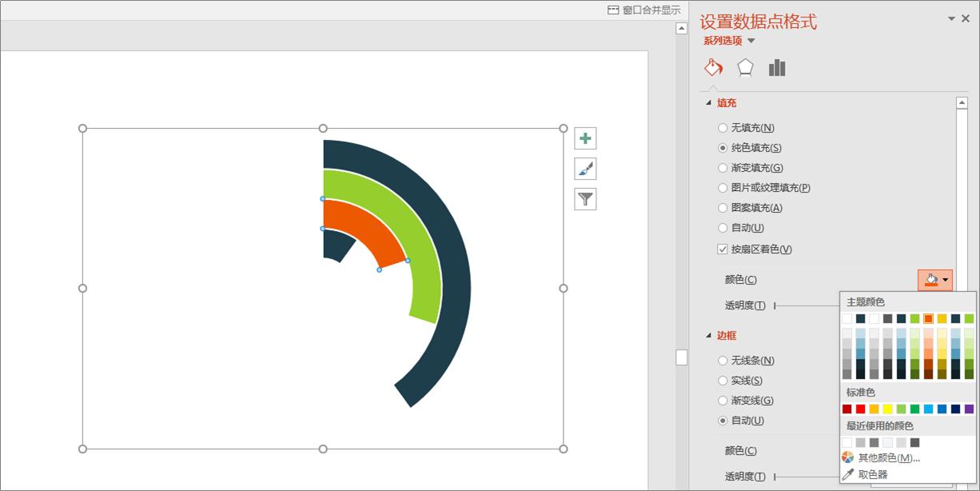Open the Chart Filters funnel icon
Viewport: 980px width, 491px height.
coord(585,199)
